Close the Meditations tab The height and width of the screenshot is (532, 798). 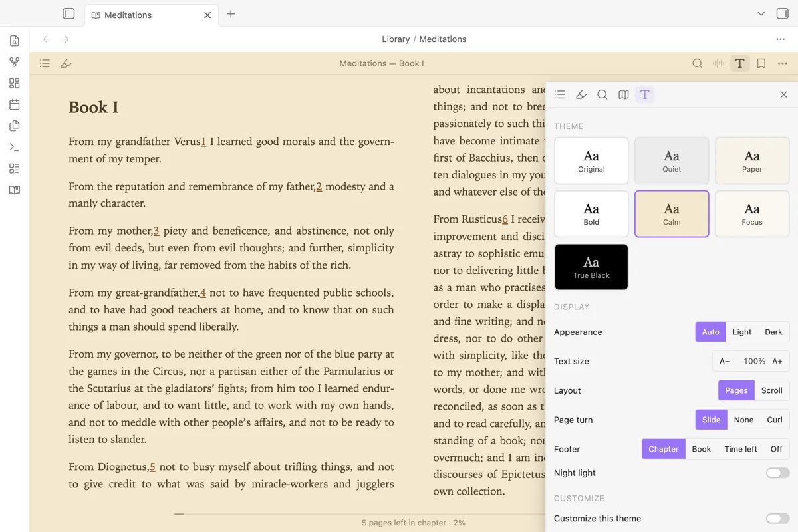pyautogui.click(x=207, y=15)
